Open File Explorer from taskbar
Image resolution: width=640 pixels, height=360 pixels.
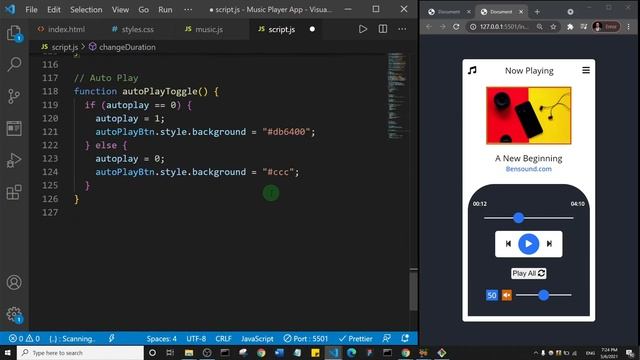[x=189, y=353]
